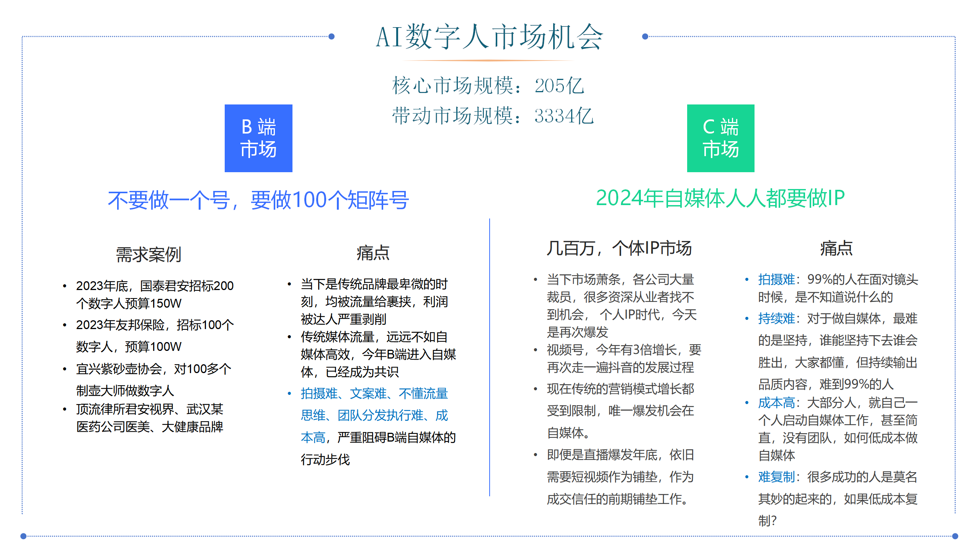980x551 pixels.
Task: Select the line 带动市场规模：3334亿
Action: pyautogui.click(x=493, y=116)
